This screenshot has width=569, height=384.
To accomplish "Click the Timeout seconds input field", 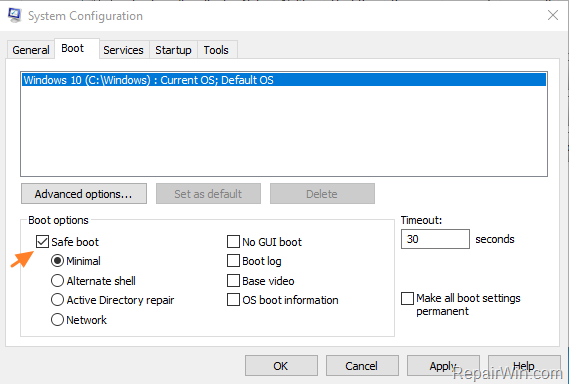I will click(435, 239).
